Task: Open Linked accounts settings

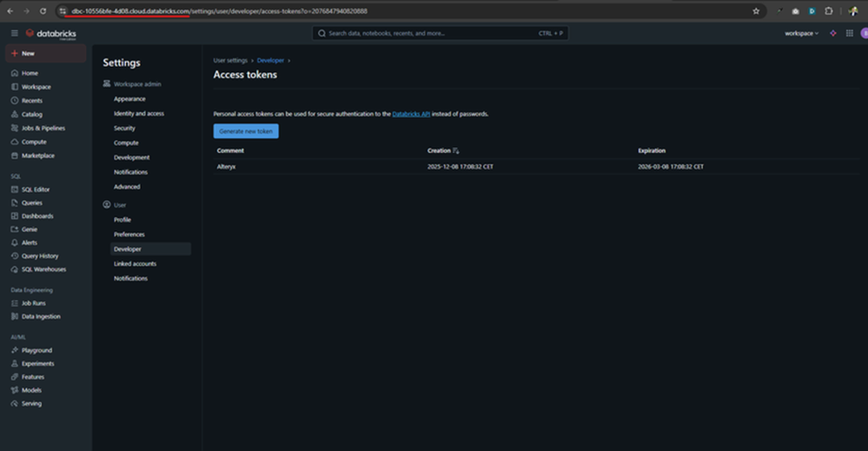Action: point(135,264)
